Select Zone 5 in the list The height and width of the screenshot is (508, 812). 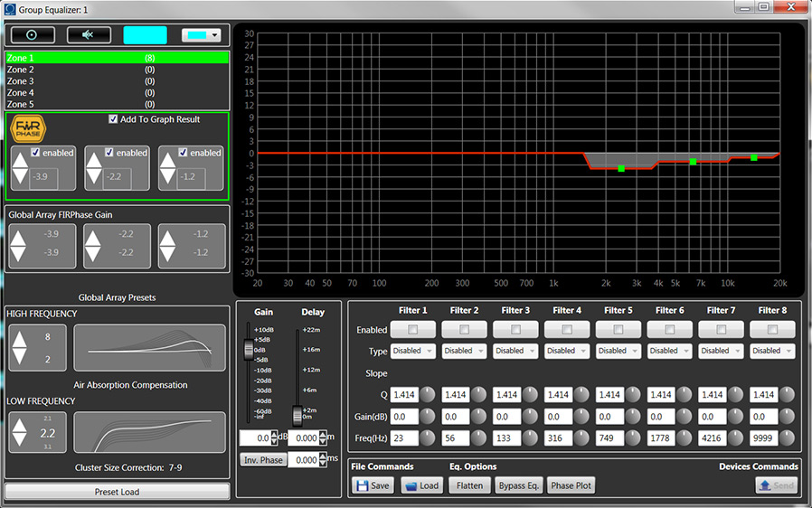click(117, 104)
